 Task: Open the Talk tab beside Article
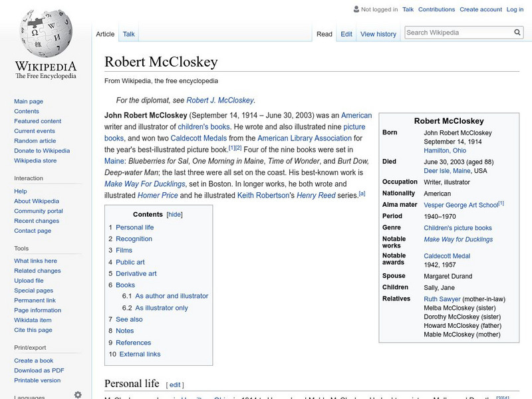(128, 34)
